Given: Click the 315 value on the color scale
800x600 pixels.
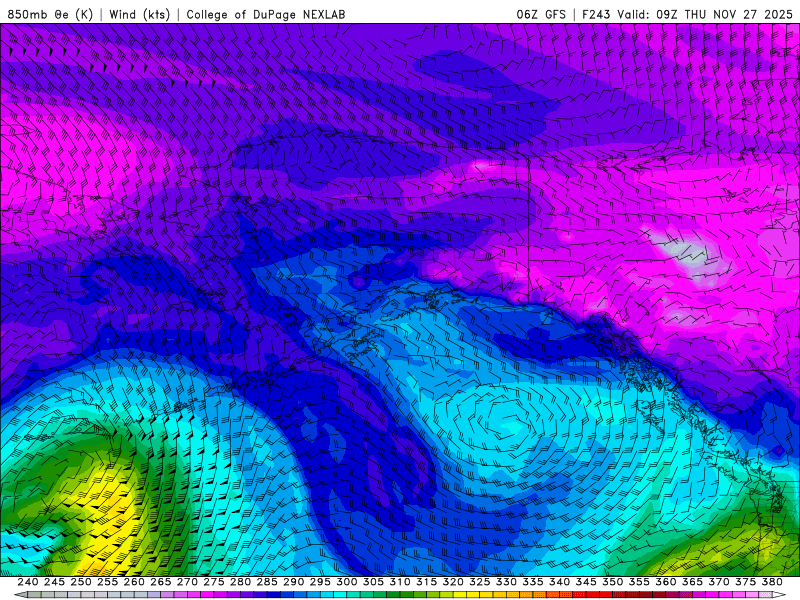Looking at the screenshot, I should 427,582.
